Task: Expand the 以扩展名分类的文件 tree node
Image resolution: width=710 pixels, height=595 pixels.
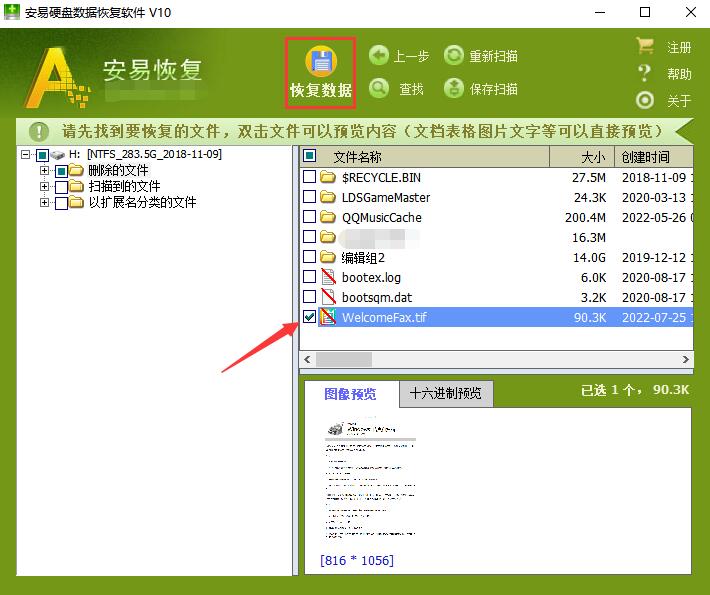Action: click(44, 202)
